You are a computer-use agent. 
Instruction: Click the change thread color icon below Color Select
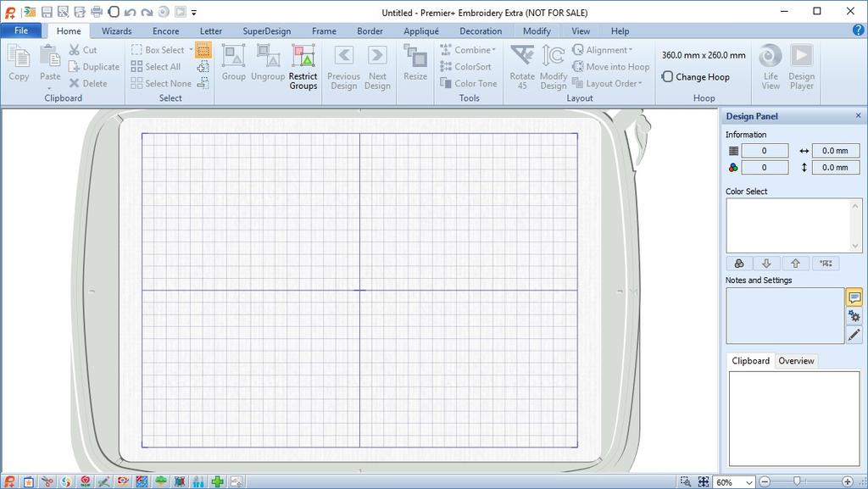(x=739, y=264)
